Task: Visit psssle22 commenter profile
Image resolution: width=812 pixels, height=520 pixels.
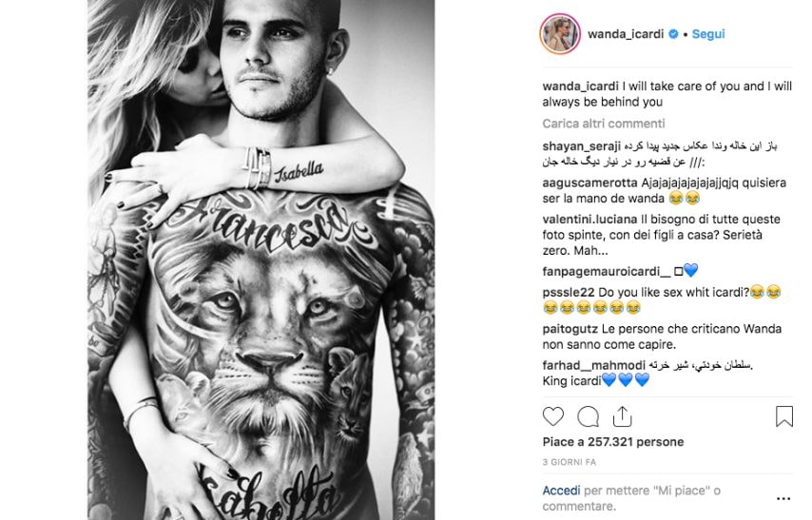Action: (569, 293)
